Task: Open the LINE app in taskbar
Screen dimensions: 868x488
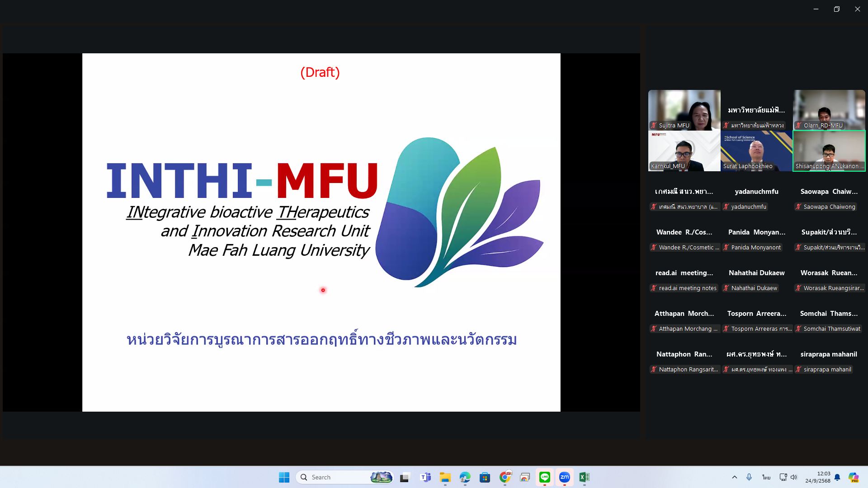Action: click(x=544, y=477)
